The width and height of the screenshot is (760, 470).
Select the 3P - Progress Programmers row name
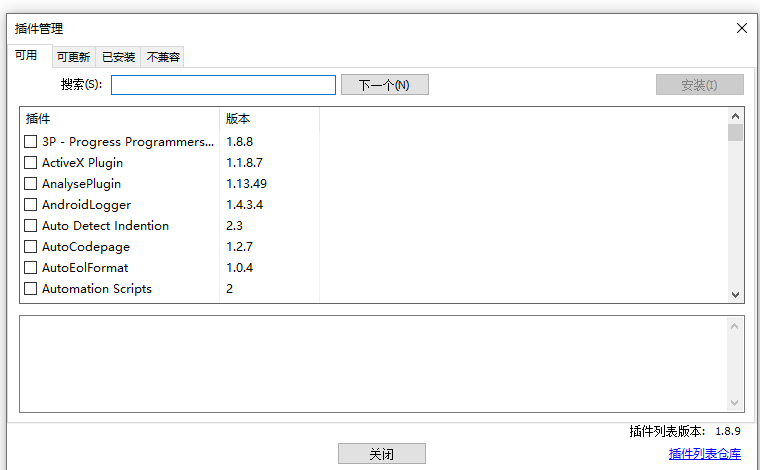[x=128, y=141]
